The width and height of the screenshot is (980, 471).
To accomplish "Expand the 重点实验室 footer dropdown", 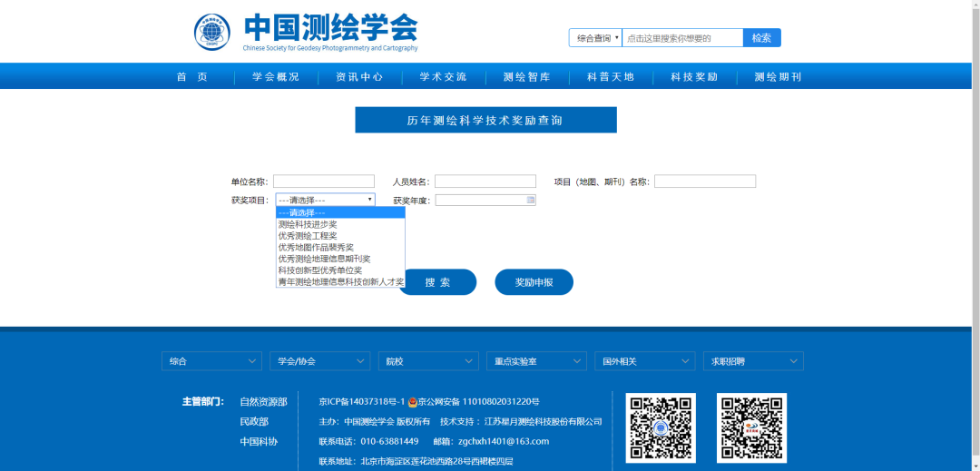I will tap(536, 361).
